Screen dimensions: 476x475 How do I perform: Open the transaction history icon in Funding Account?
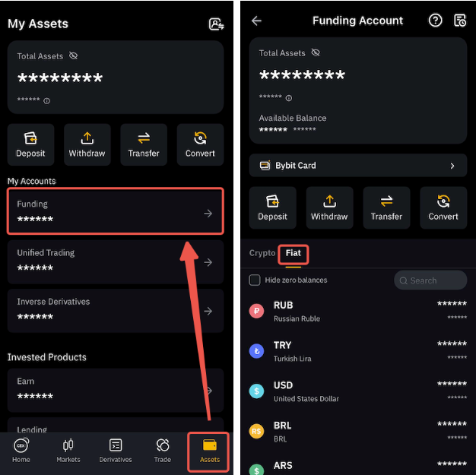pyautogui.click(x=459, y=21)
